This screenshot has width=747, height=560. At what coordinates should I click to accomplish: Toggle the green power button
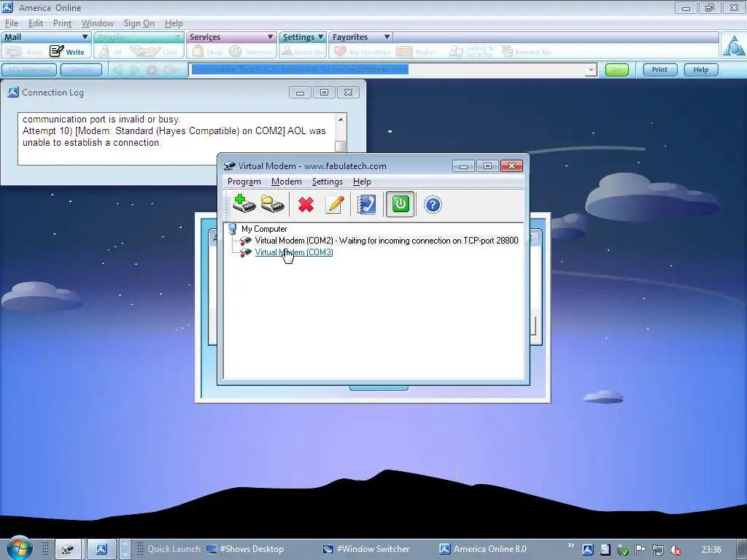pos(400,204)
